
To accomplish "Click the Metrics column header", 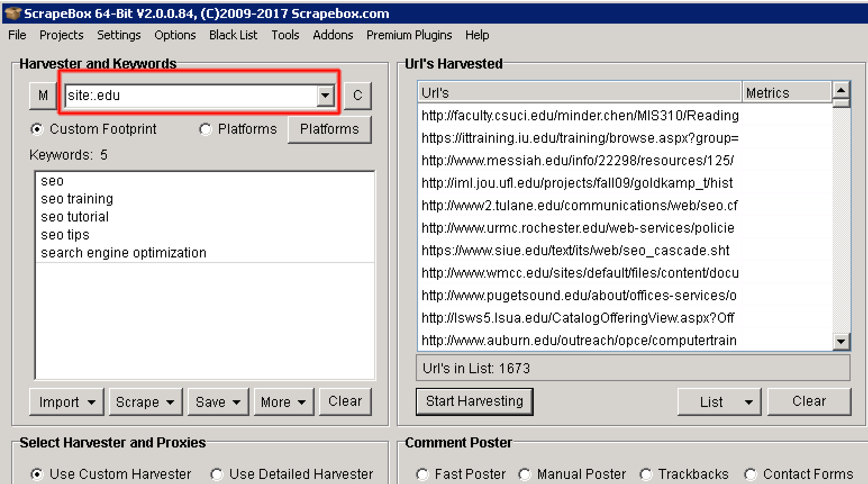I will 787,92.
